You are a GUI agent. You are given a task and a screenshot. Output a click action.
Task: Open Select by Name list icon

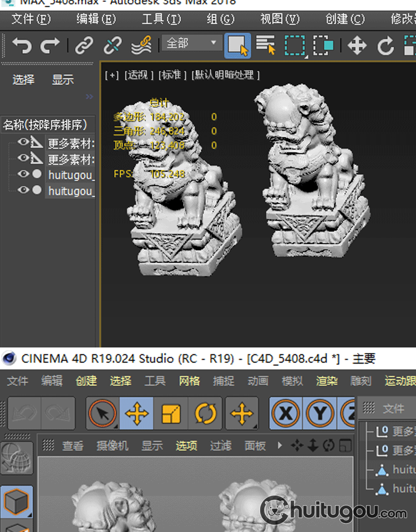(266, 45)
